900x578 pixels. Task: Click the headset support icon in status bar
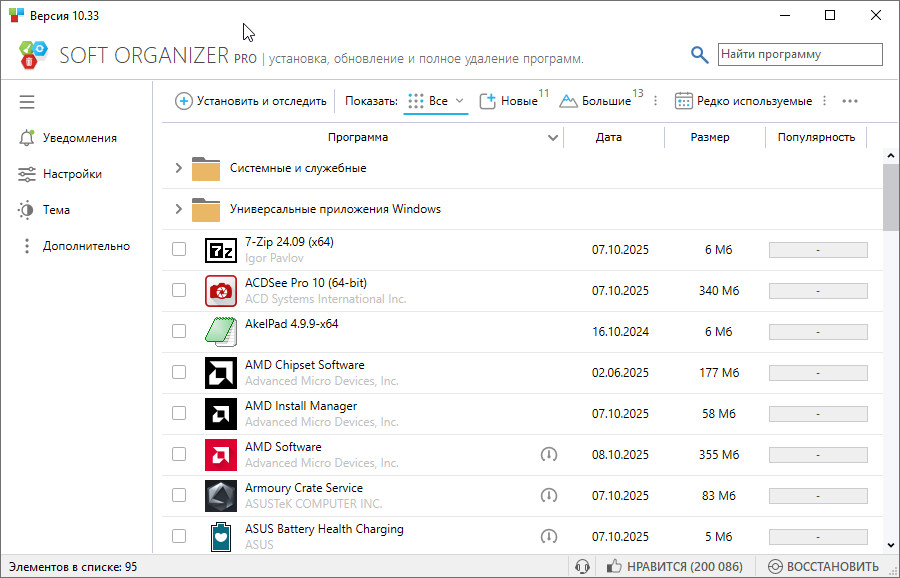583,567
